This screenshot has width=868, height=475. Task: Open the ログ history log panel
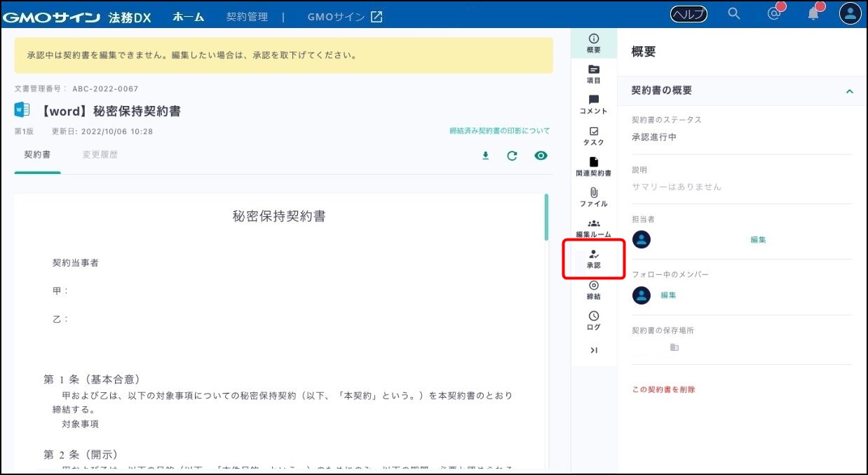point(593,320)
